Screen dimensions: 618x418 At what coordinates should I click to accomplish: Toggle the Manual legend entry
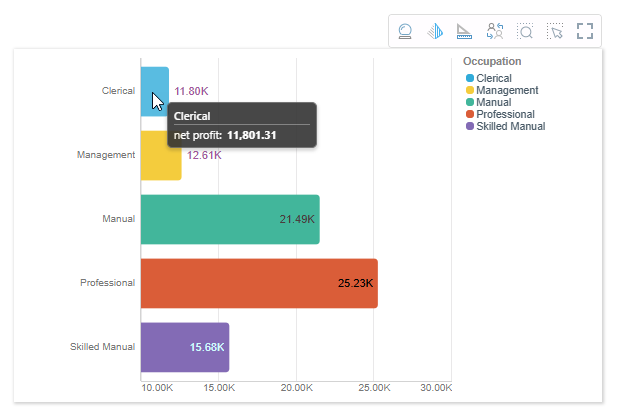(493, 102)
